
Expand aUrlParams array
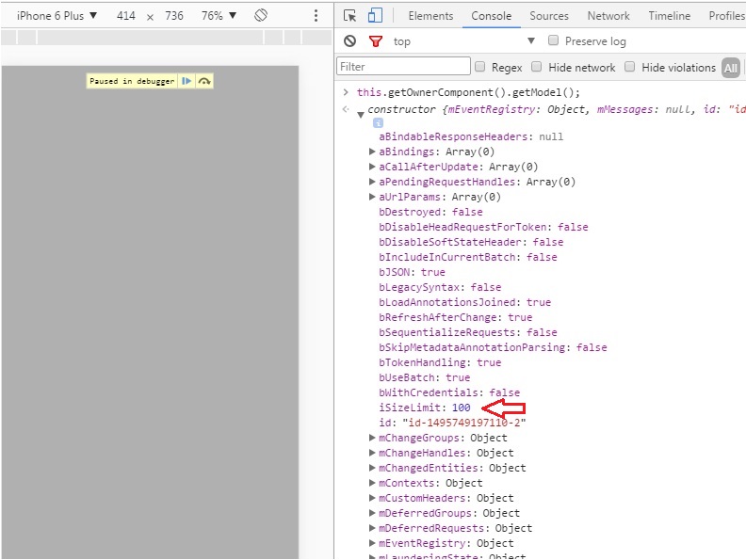[x=372, y=197]
